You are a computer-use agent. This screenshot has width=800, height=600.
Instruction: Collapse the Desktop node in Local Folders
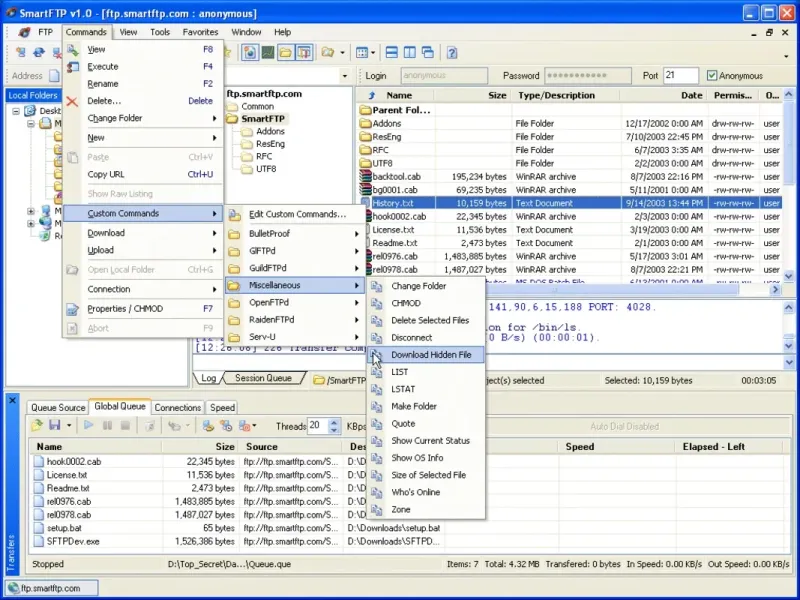[17, 111]
